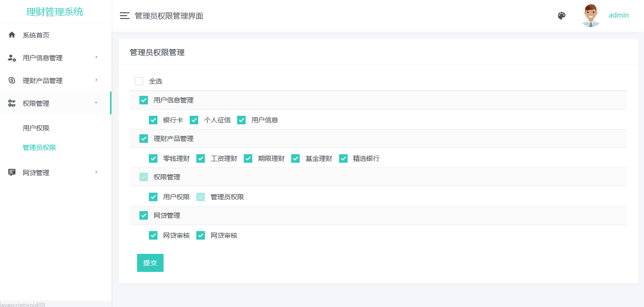644x307 pixels.
Task: Check the 全选 checkbox
Action: (x=139, y=81)
